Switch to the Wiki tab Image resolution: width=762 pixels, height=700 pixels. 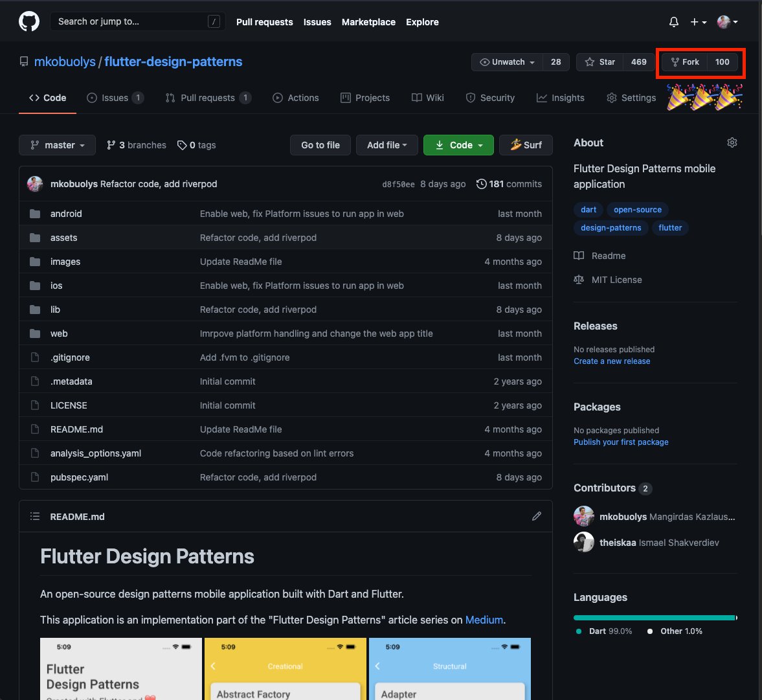tap(428, 98)
